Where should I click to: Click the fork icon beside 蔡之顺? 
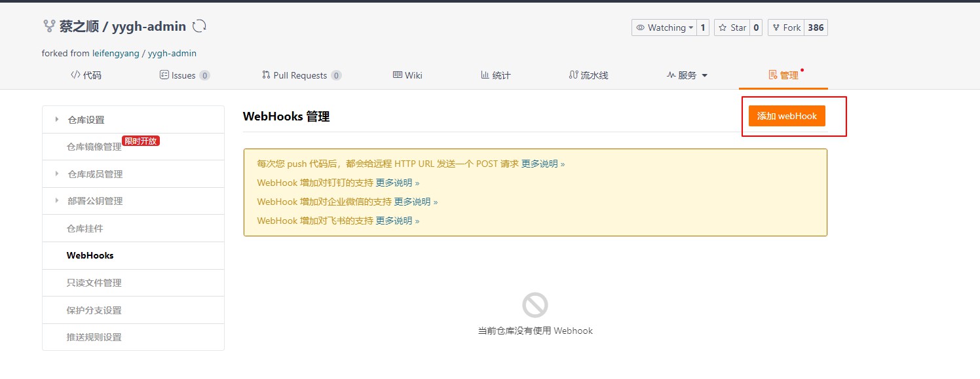click(48, 26)
